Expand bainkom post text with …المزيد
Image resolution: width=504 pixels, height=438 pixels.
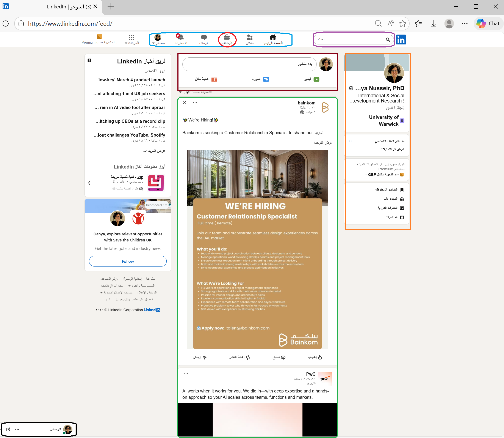(321, 133)
